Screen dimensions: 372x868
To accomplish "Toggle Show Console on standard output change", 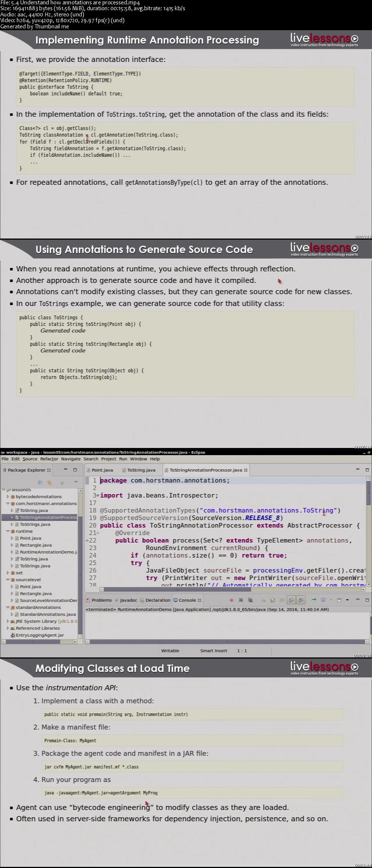I will point(291,600).
